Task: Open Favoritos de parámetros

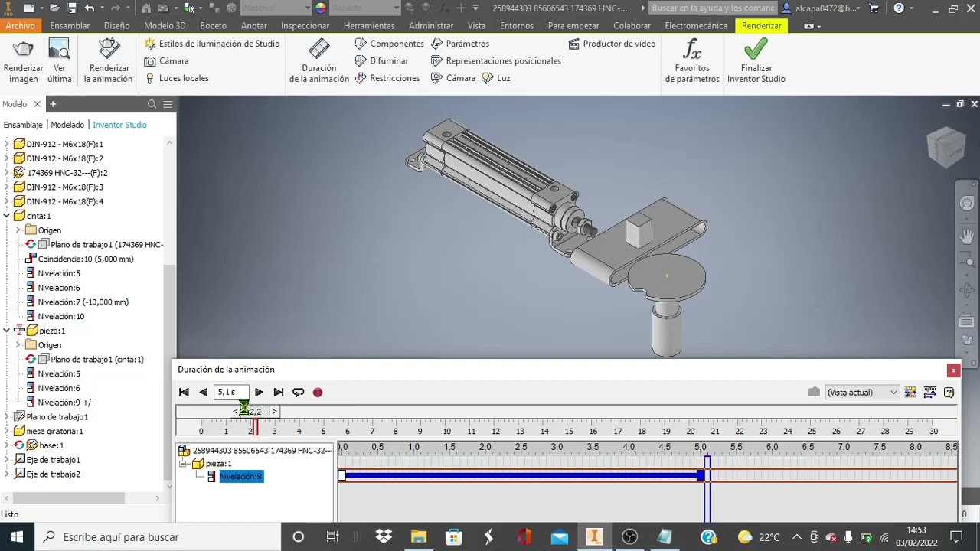Action: (692, 60)
